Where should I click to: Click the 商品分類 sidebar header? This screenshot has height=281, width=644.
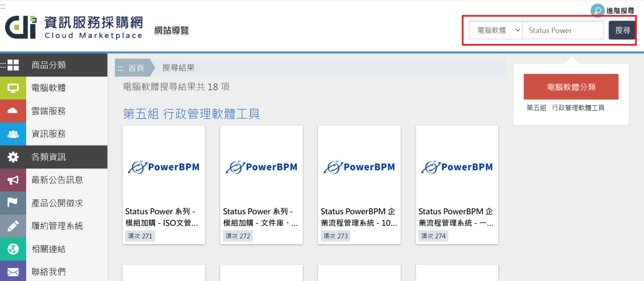(x=54, y=65)
